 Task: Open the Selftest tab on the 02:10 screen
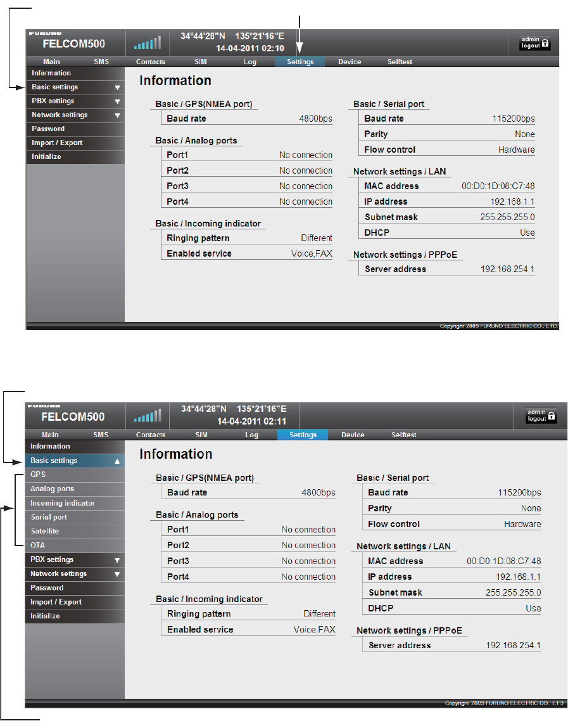400,61
